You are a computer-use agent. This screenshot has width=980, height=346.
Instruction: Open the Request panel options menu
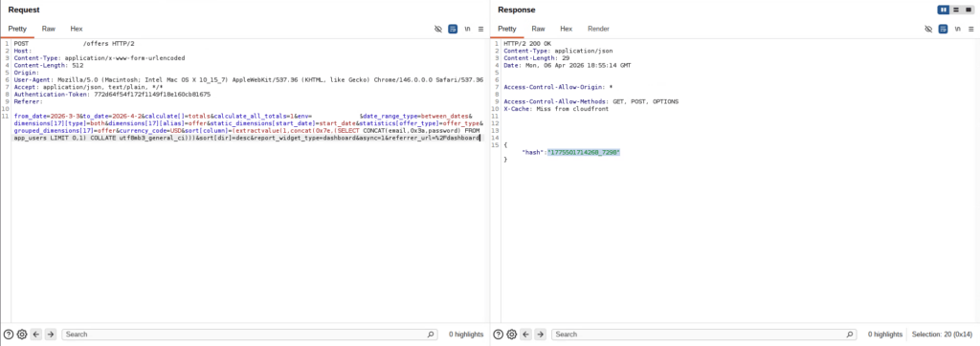480,29
